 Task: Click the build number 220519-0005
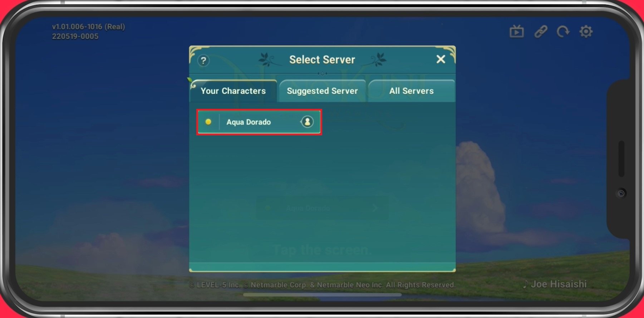[x=75, y=36]
